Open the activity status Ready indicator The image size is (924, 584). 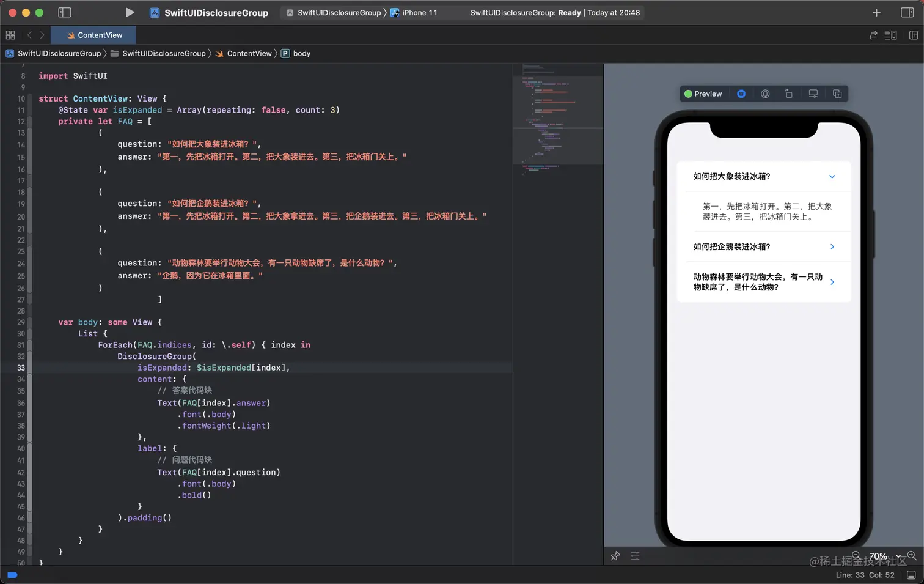555,12
